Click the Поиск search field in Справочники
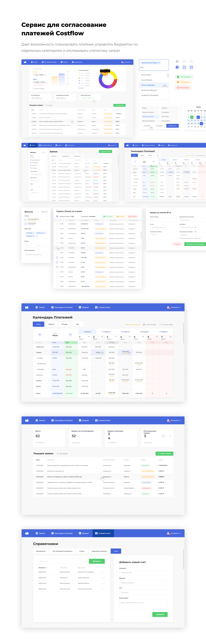 63,561
